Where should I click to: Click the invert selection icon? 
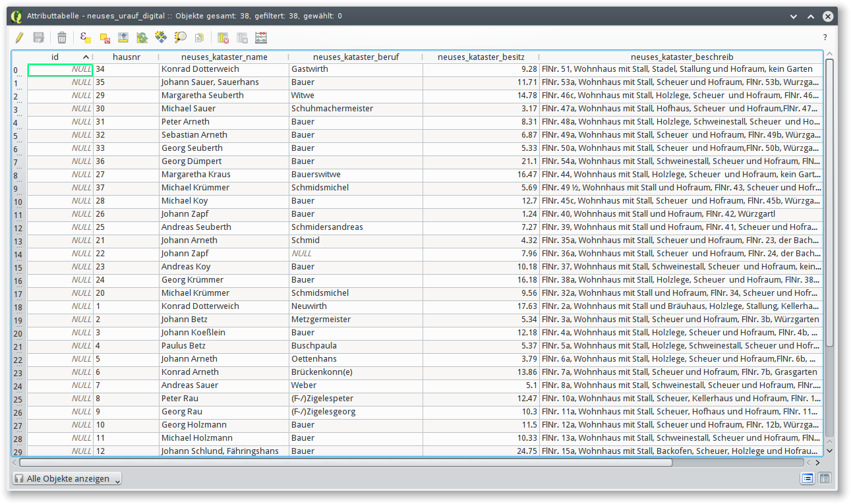pos(142,38)
